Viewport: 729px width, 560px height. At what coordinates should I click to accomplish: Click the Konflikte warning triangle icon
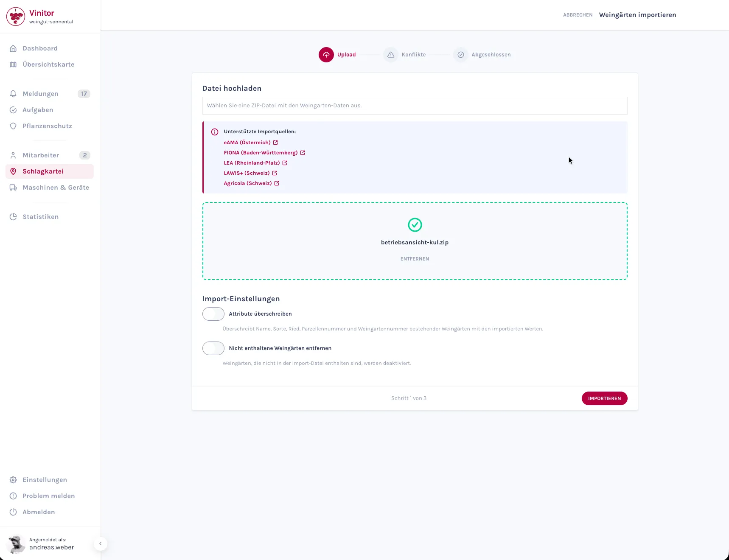391,55
